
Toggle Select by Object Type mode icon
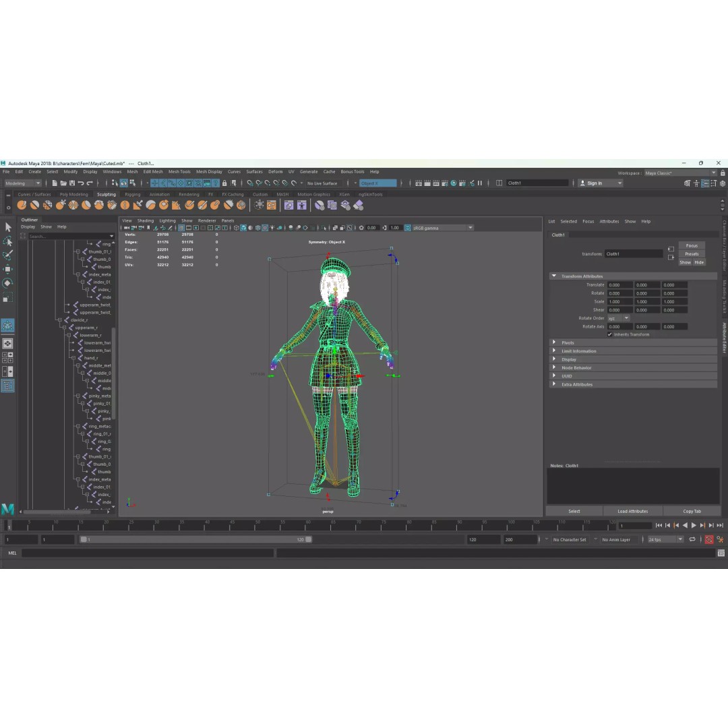(x=123, y=183)
